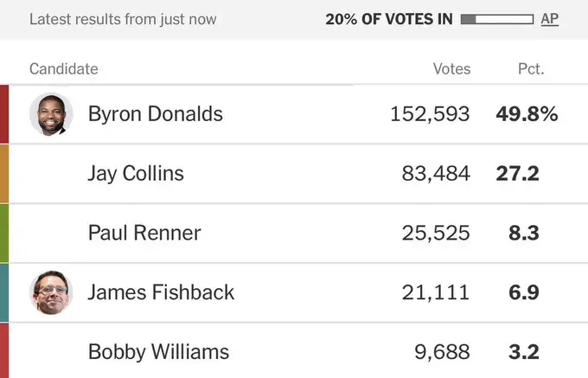This screenshot has width=588, height=378.
Task: Click the dark red bar beside Byron Donalds
Action: (4, 114)
